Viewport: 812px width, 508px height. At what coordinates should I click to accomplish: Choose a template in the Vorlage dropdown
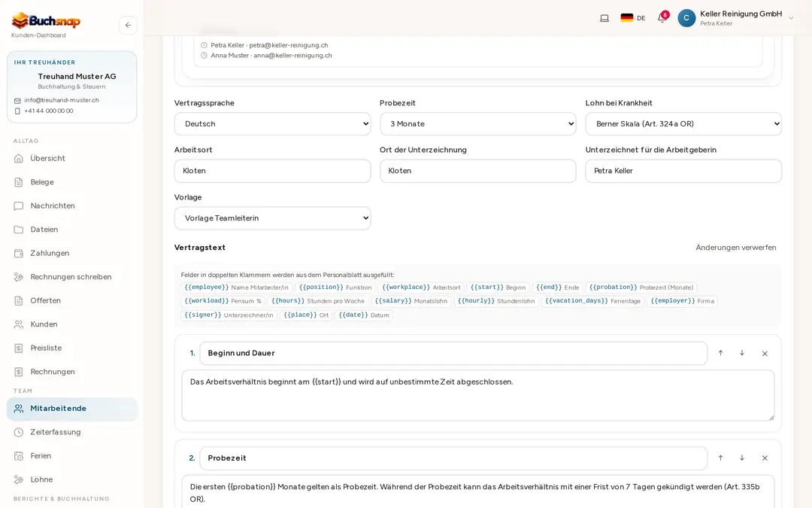coord(272,218)
